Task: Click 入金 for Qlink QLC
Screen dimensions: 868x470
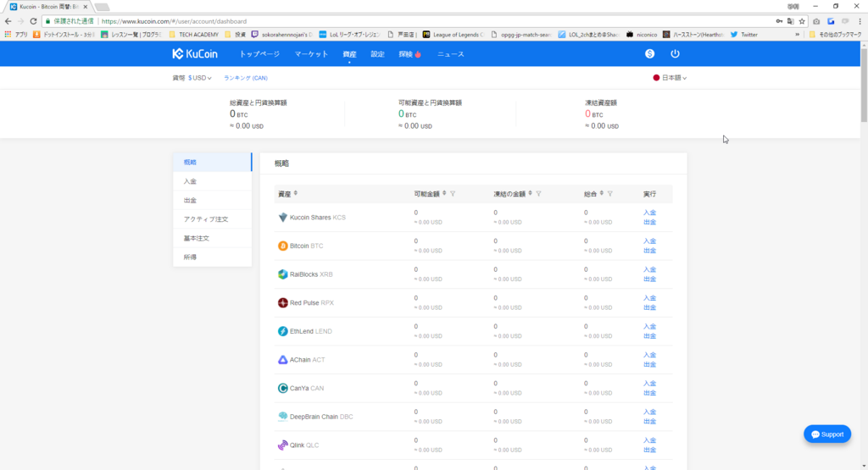Action: pos(649,440)
